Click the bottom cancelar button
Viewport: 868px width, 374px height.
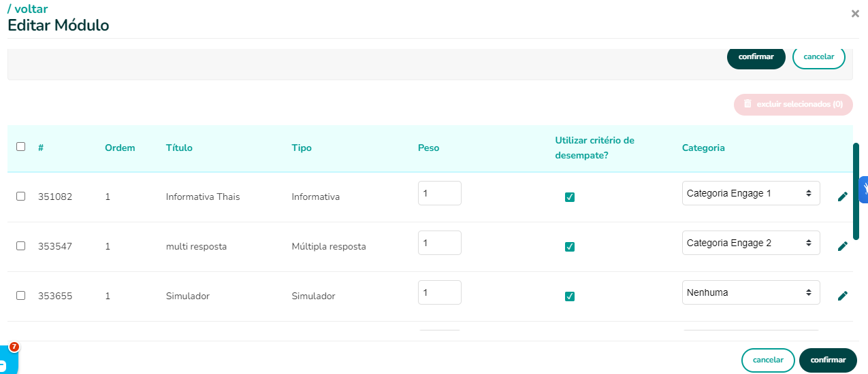click(768, 360)
